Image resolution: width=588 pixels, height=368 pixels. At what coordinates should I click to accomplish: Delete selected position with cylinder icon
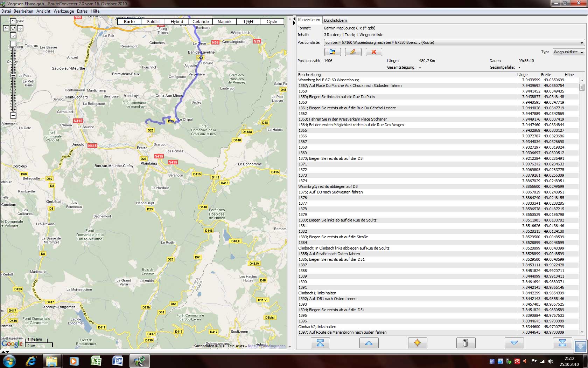pyautogui.click(x=465, y=343)
